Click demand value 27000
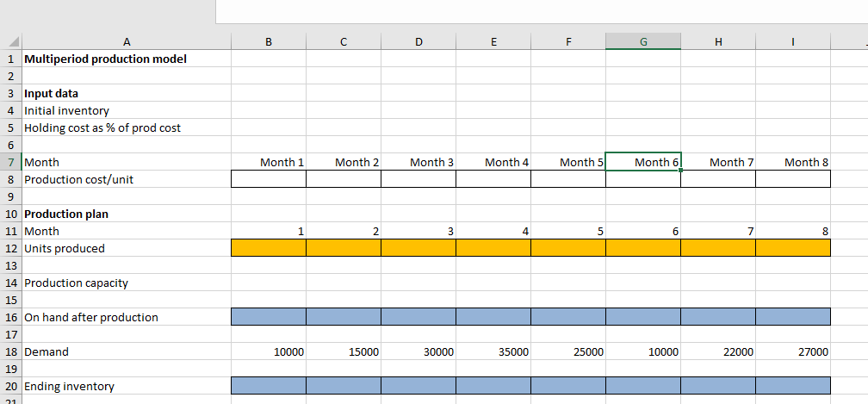 pyautogui.click(x=793, y=351)
